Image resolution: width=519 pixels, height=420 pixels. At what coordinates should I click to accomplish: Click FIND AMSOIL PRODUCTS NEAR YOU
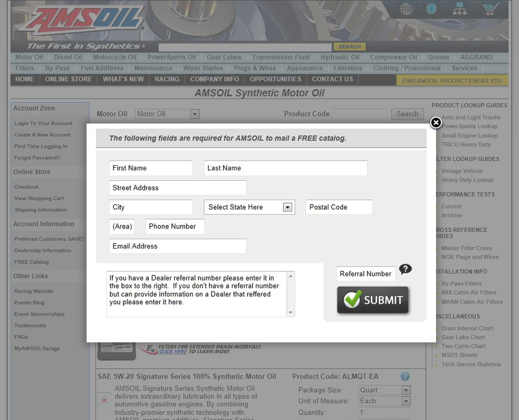click(x=452, y=81)
